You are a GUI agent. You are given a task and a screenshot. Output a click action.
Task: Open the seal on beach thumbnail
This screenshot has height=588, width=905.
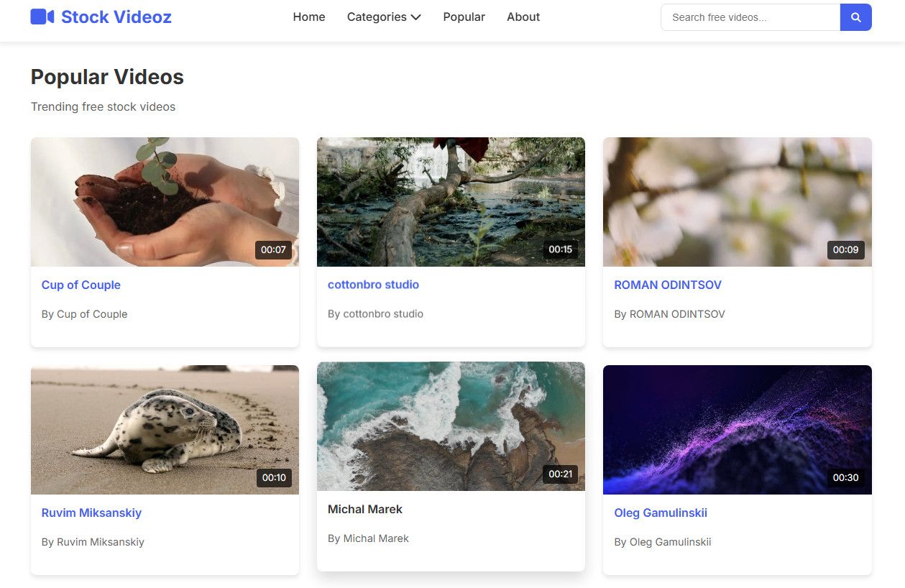click(165, 430)
